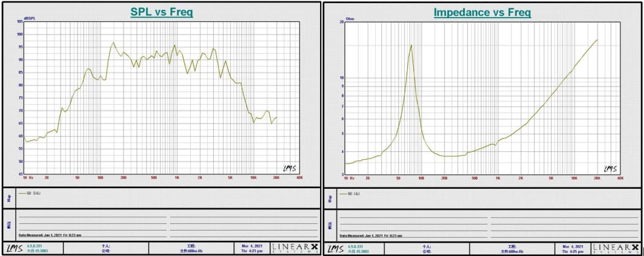Click LMS watermark inside Impedance plot
The width and height of the screenshot is (644, 256).
(x=611, y=169)
